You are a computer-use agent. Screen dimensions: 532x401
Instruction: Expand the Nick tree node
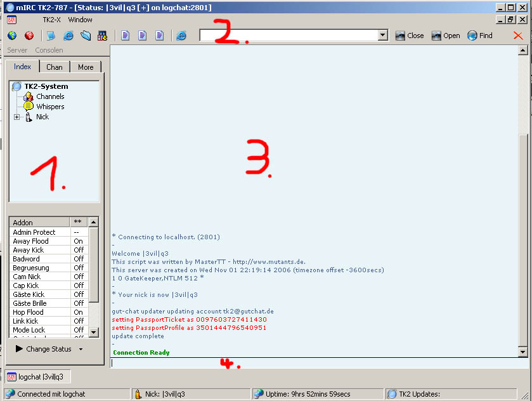[17, 117]
